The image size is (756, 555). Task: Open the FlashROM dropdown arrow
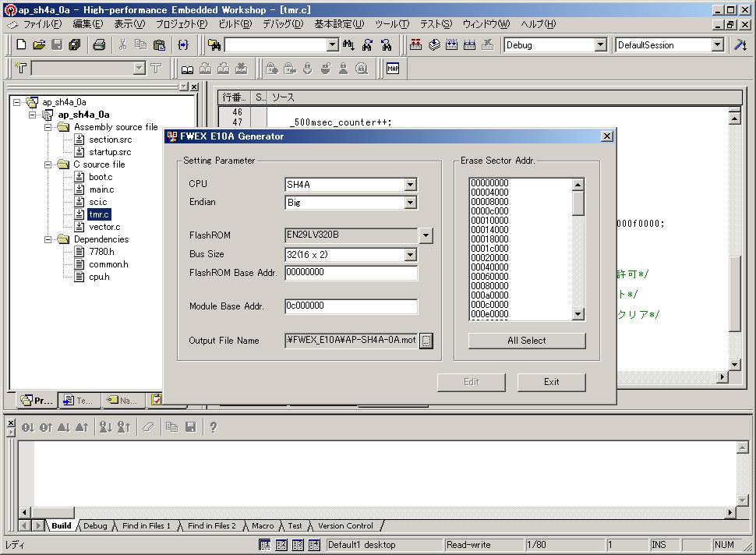point(426,235)
